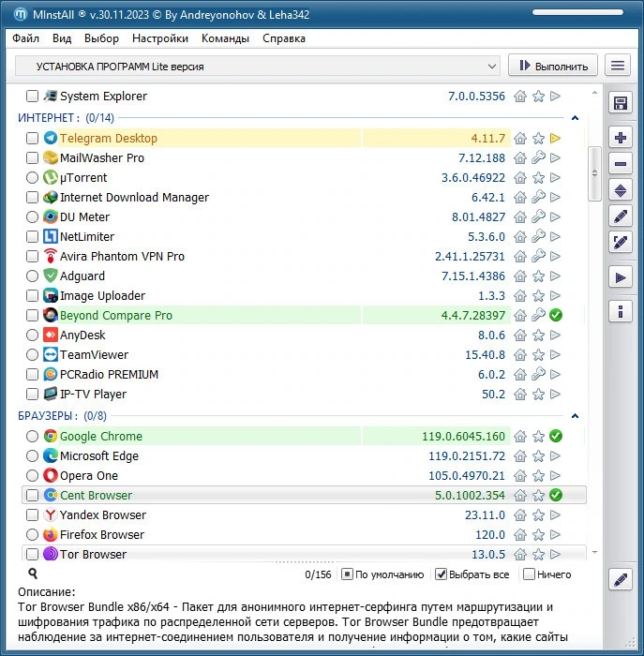Open the Файл menu

25,38
